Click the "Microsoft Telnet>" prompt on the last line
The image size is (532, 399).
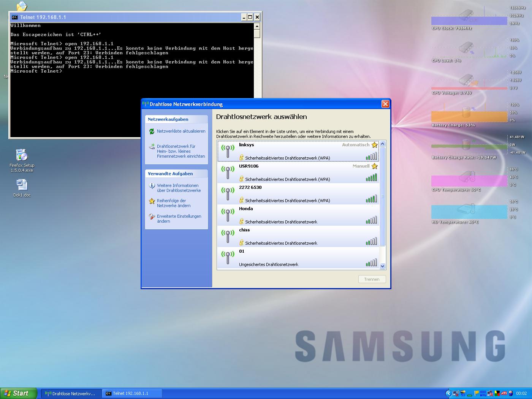tap(36, 71)
